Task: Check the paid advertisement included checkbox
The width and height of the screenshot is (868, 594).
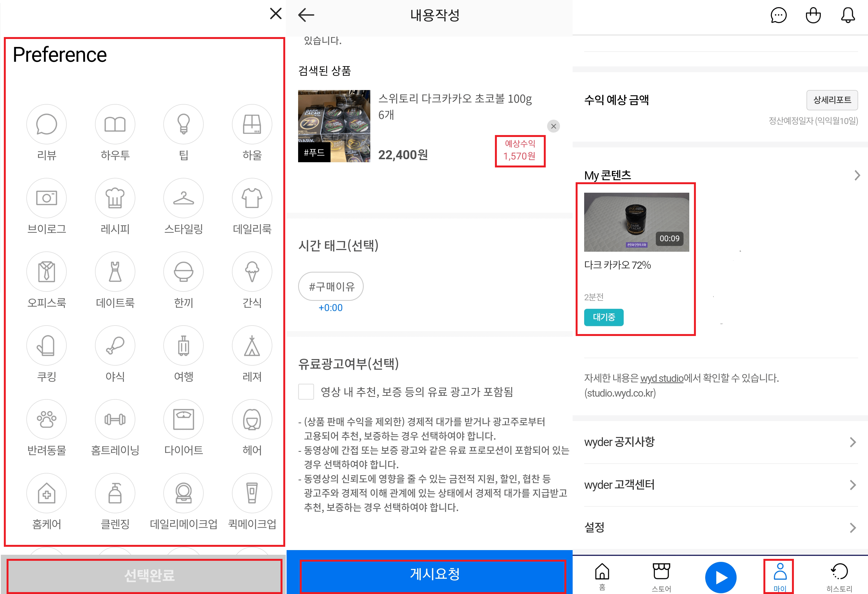Action: click(306, 392)
